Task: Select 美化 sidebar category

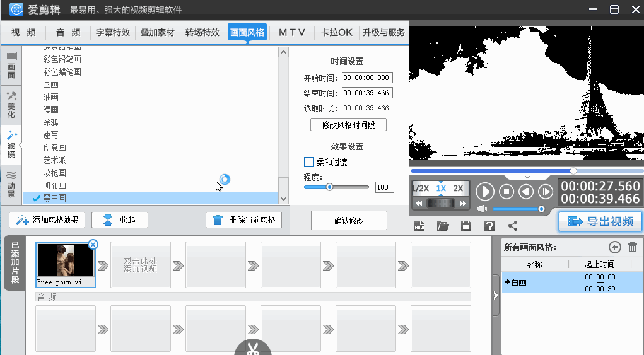Action: pos(11,105)
